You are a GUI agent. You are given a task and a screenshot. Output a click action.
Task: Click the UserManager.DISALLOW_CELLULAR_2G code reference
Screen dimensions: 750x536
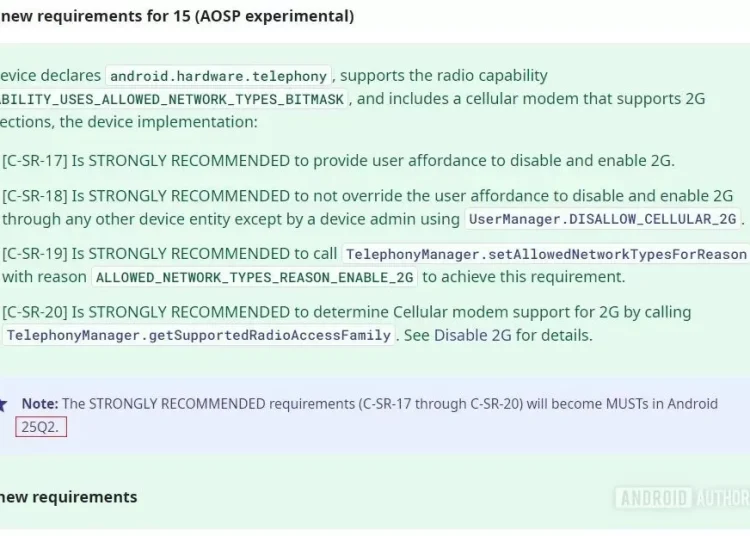[602, 219]
